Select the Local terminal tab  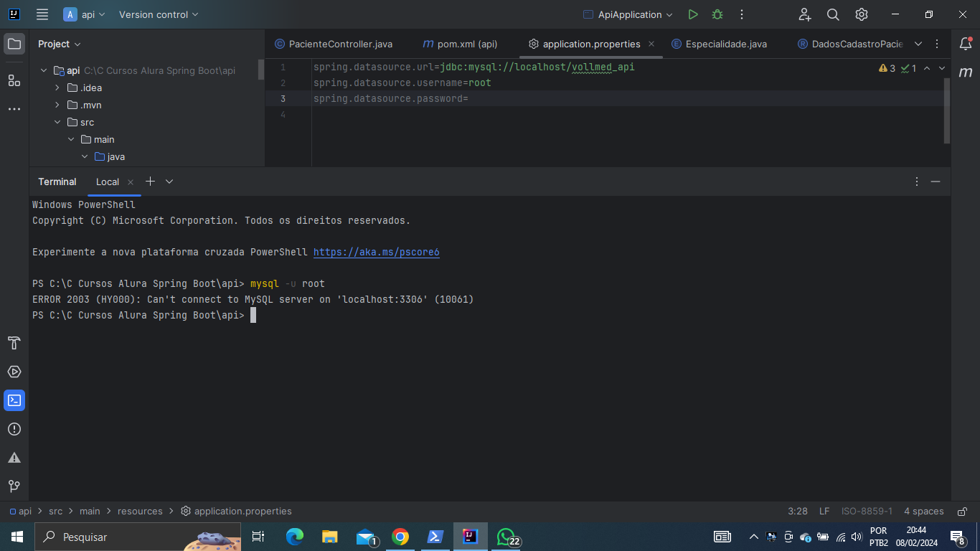[108, 182]
